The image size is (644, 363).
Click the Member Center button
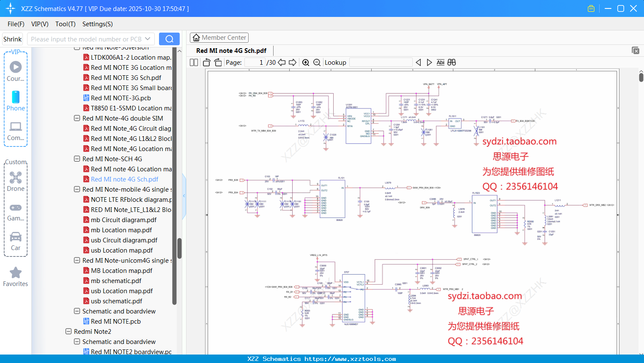coord(219,38)
